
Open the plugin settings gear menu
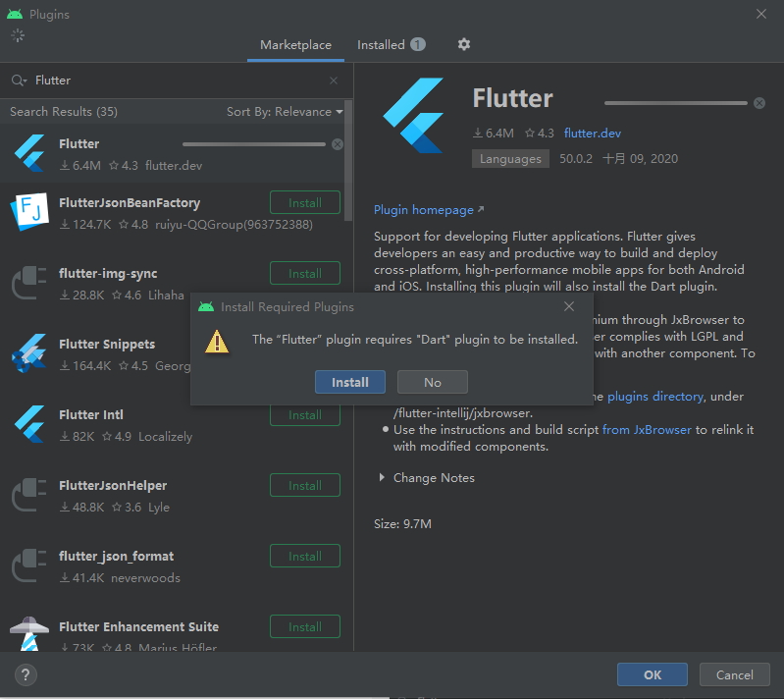tap(463, 44)
